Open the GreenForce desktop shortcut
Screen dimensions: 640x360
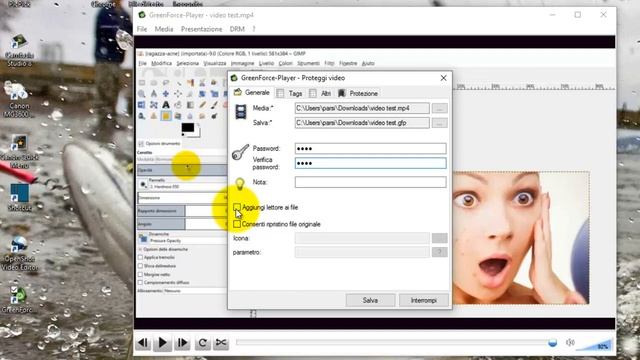[x=18, y=300]
